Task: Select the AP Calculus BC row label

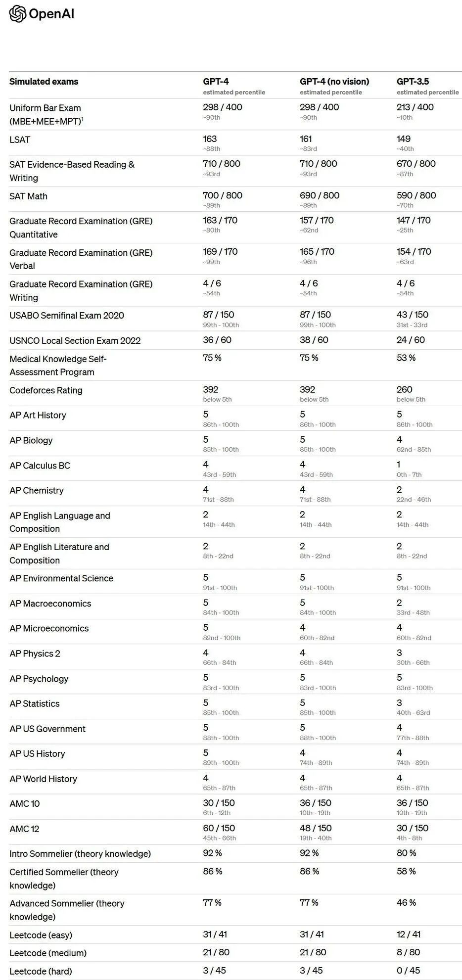Action: [40, 466]
